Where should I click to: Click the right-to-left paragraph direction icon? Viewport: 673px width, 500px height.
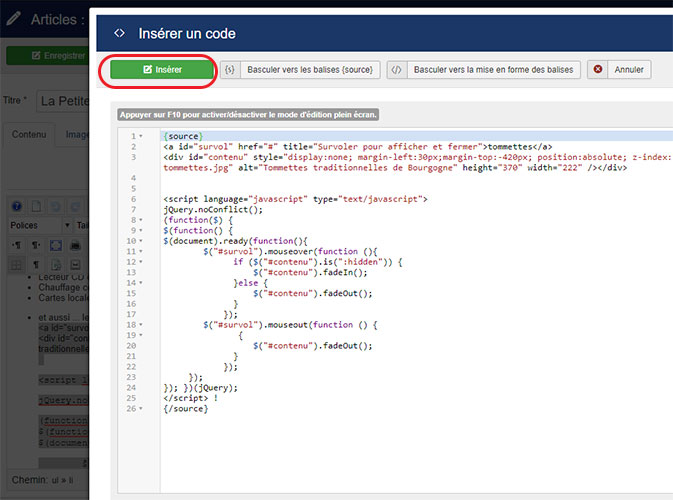click(x=36, y=245)
